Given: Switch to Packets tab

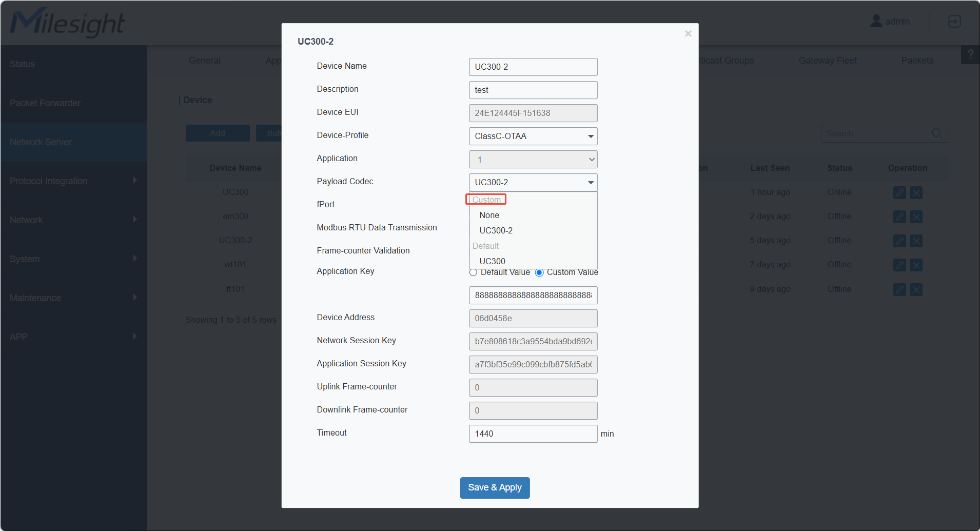Looking at the screenshot, I should pos(917,61).
